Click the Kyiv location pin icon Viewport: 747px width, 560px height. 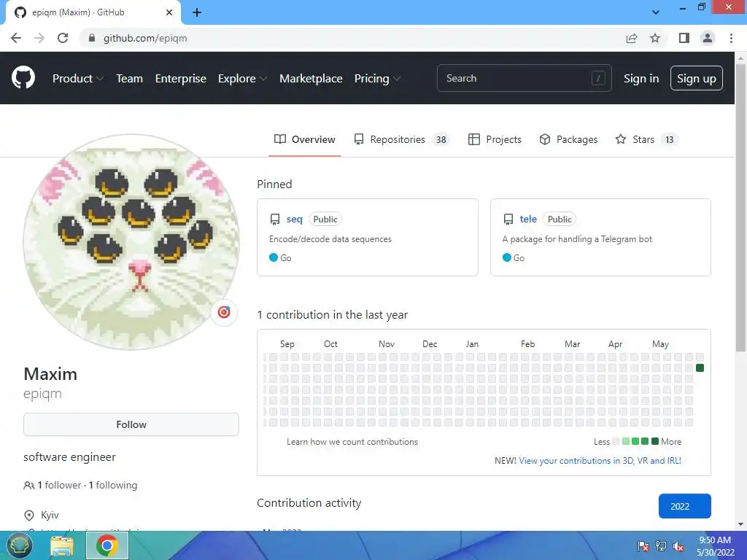click(29, 516)
